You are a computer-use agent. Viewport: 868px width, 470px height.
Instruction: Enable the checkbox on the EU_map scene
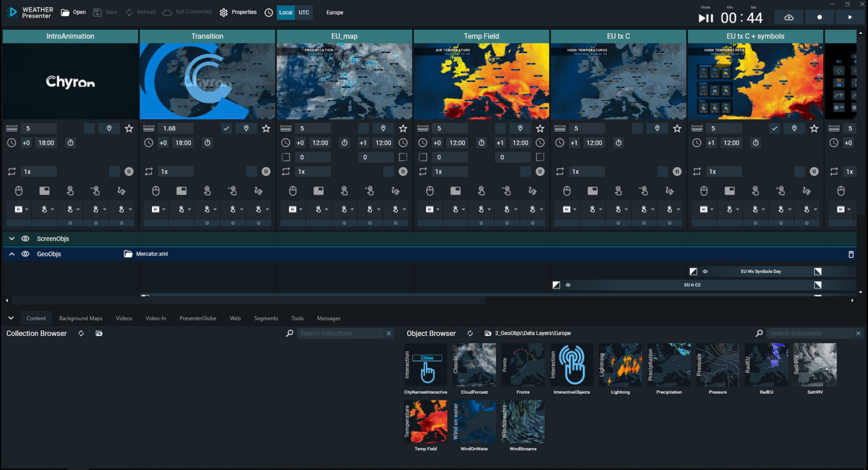(x=363, y=128)
